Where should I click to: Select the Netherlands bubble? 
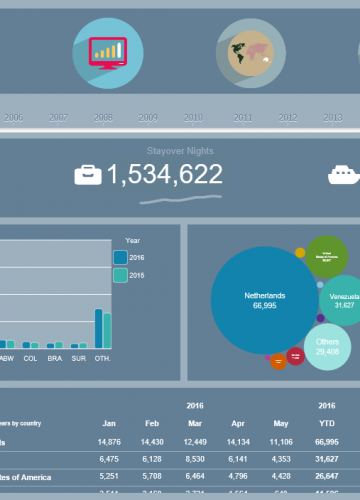(x=265, y=300)
